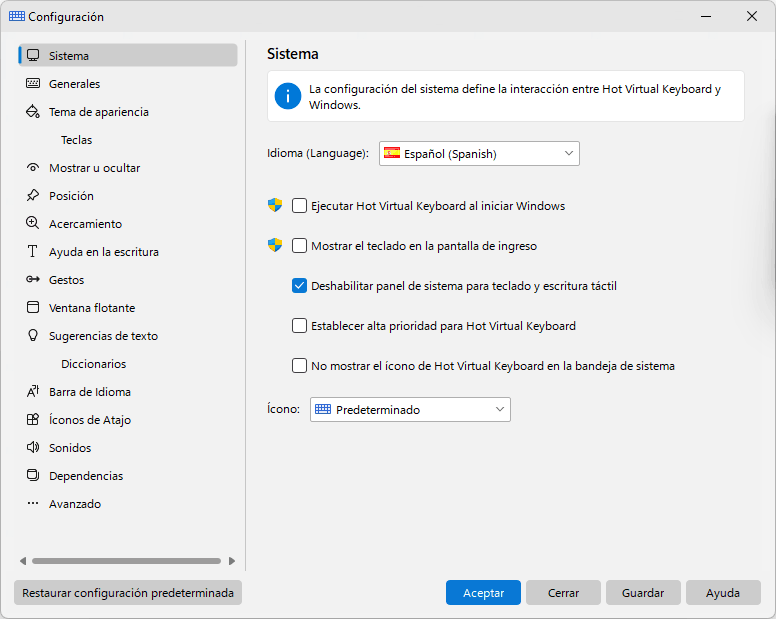The width and height of the screenshot is (776, 619).
Task: Click the blue info icon in the banner
Action: tap(288, 96)
